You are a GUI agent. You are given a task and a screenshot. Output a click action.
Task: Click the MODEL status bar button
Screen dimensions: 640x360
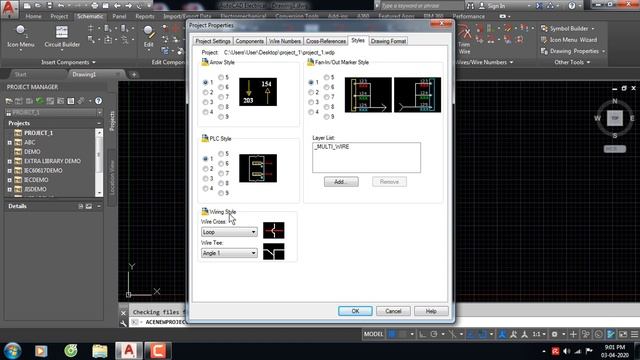click(373, 334)
